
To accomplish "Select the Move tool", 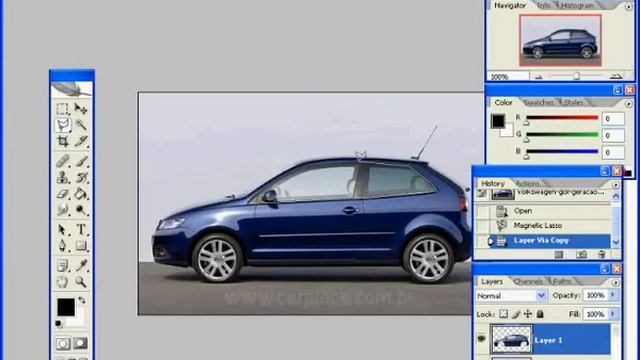I will click(80, 109).
